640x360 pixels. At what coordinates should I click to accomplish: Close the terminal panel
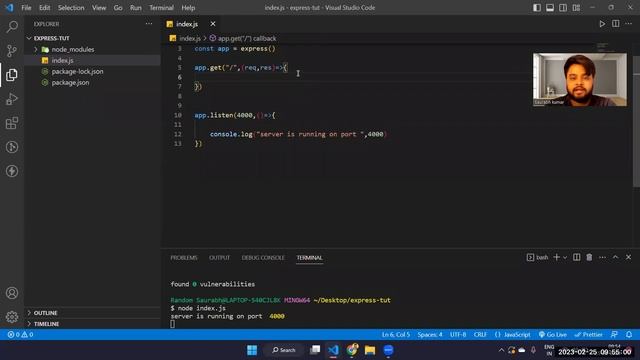point(629,258)
